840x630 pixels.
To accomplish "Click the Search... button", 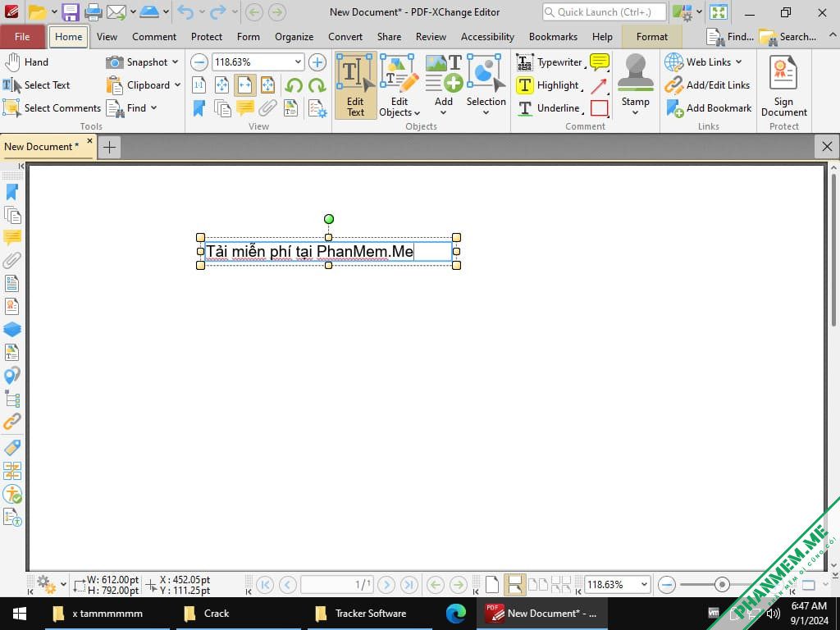I will 788,36.
